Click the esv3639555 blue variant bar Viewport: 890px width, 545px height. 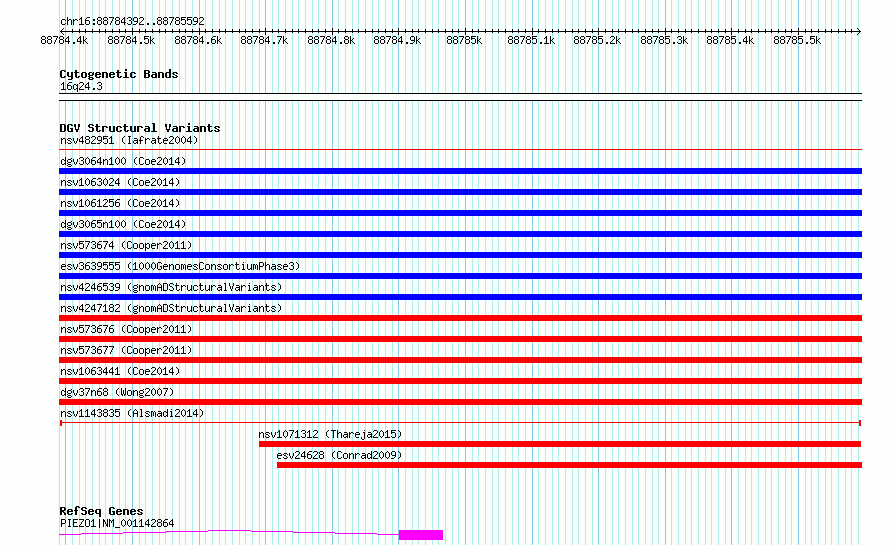(460, 276)
